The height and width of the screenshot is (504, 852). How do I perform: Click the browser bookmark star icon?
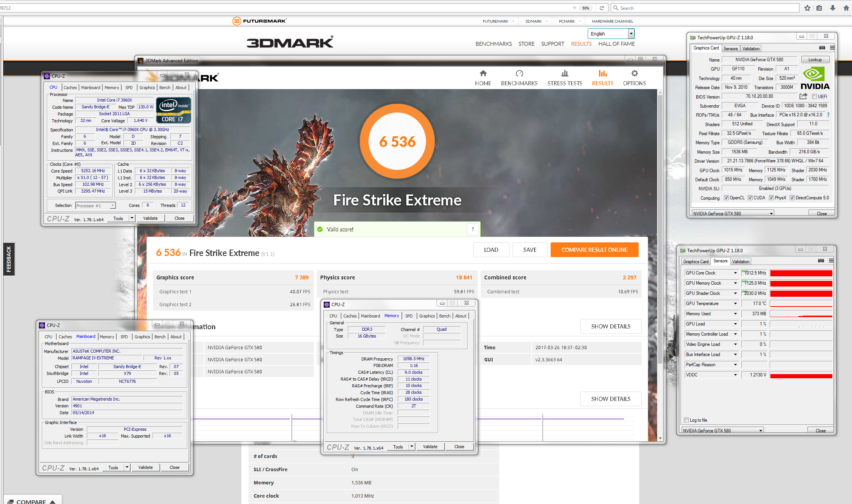click(x=807, y=8)
